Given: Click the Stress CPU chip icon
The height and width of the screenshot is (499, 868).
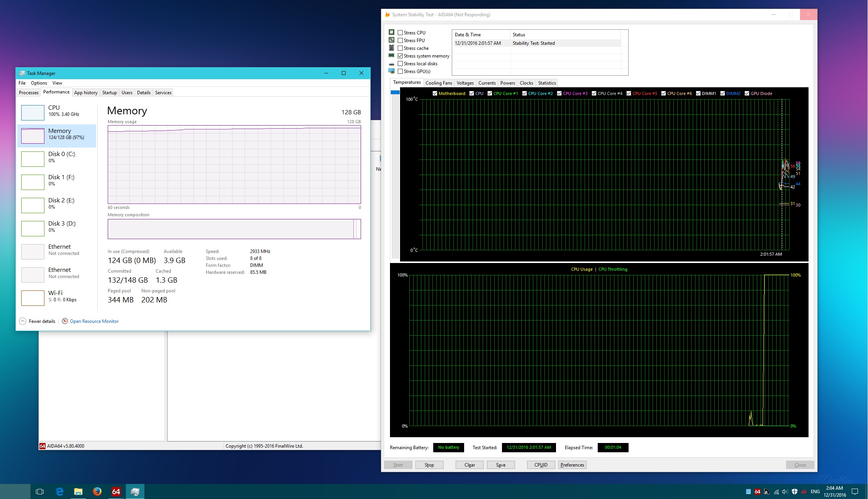Looking at the screenshot, I should pyautogui.click(x=392, y=32).
